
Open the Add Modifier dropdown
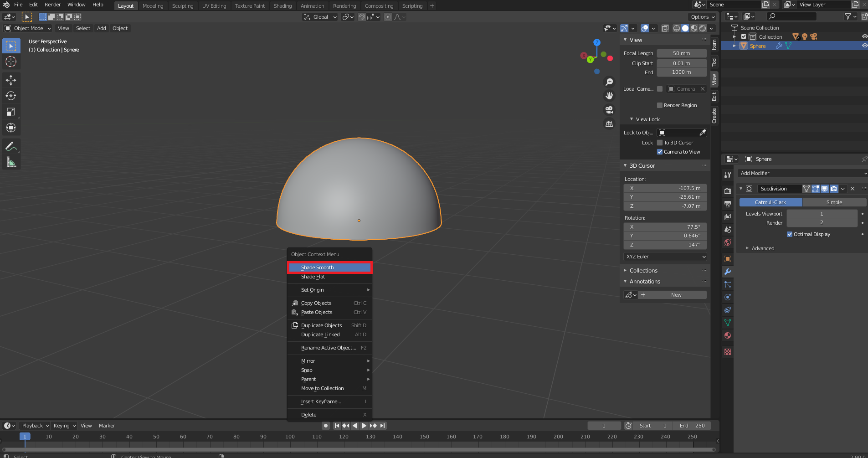pos(802,173)
